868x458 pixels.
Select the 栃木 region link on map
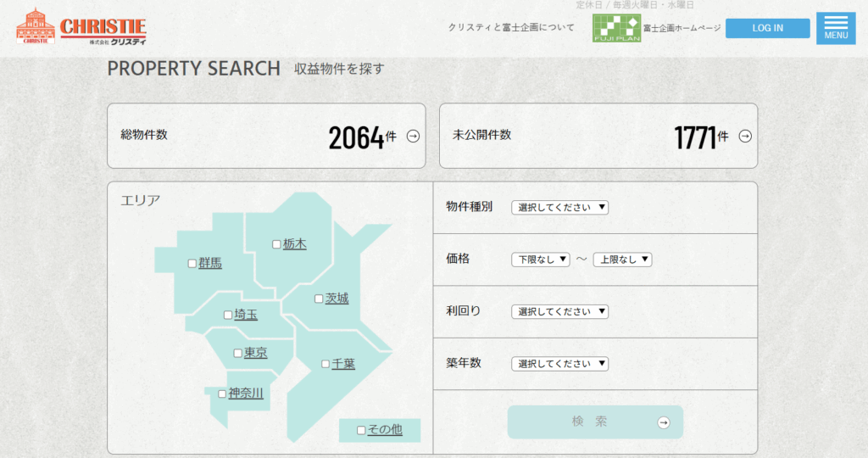point(295,244)
